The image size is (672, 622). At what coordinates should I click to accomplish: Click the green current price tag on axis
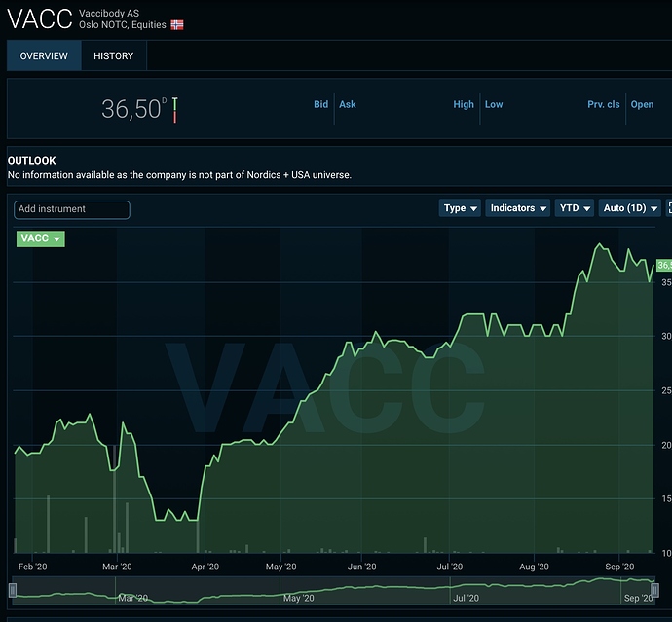coord(664,265)
